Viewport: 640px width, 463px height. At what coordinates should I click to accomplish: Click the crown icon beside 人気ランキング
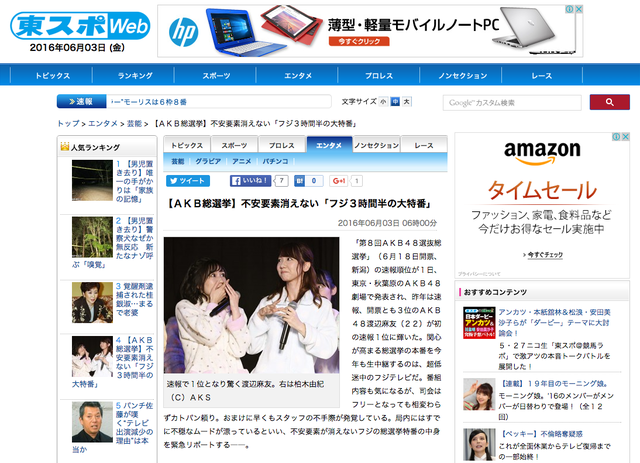click(x=65, y=146)
